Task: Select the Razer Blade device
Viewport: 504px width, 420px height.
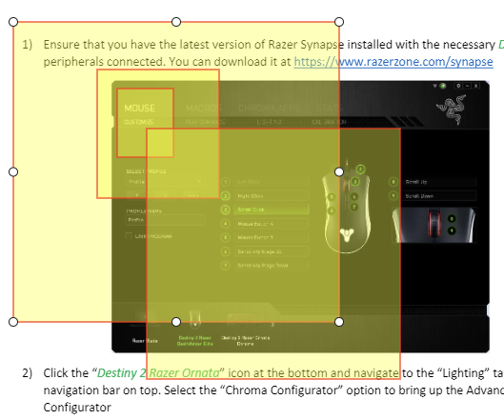Action: point(145,326)
